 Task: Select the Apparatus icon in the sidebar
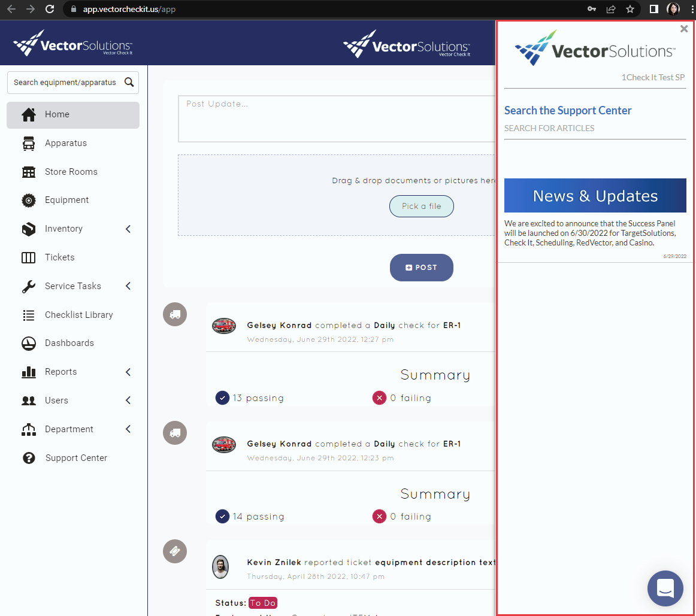(29, 143)
